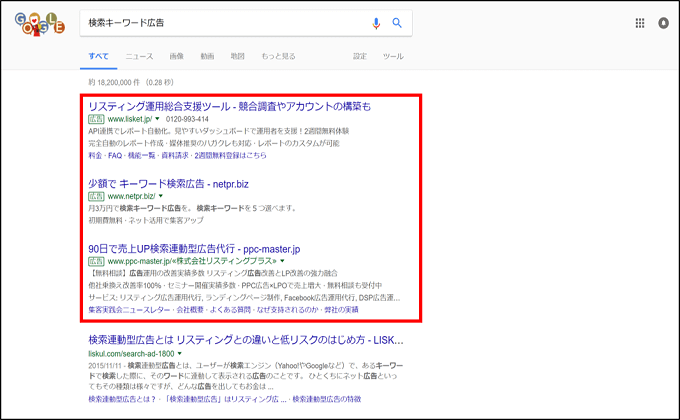680x420 pixels.
Task: Select the すべて tab
Action: pyautogui.click(x=98, y=56)
